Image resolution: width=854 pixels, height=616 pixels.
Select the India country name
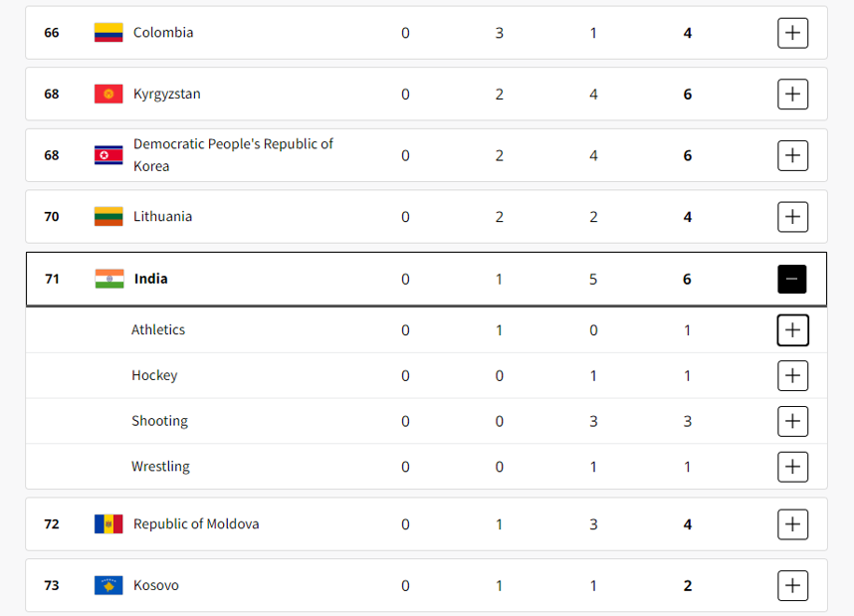pos(151,279)
